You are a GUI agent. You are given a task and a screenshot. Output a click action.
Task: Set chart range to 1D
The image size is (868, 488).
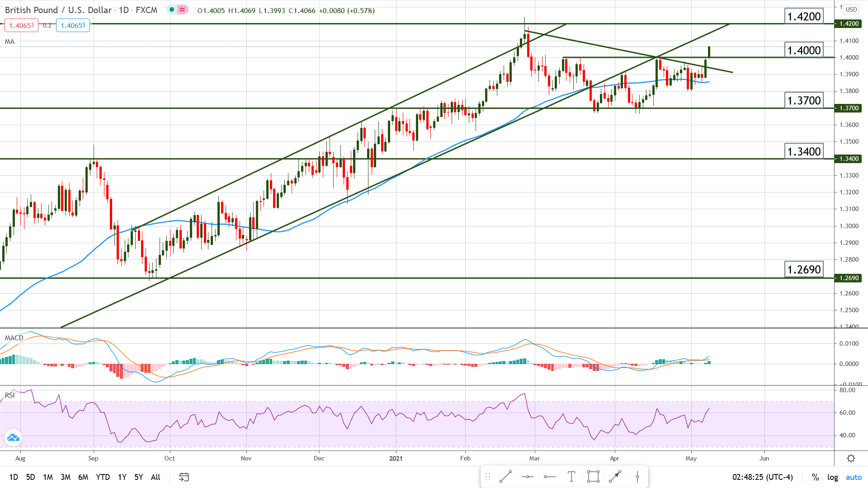click(x=14, y=477)
